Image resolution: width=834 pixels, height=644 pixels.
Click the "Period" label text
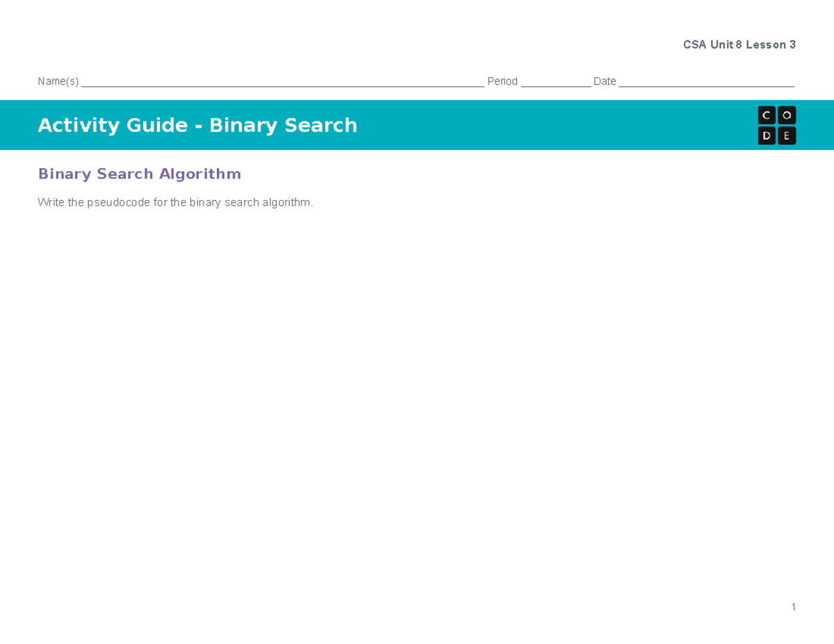pyautogui.click(x=502, y=81)
